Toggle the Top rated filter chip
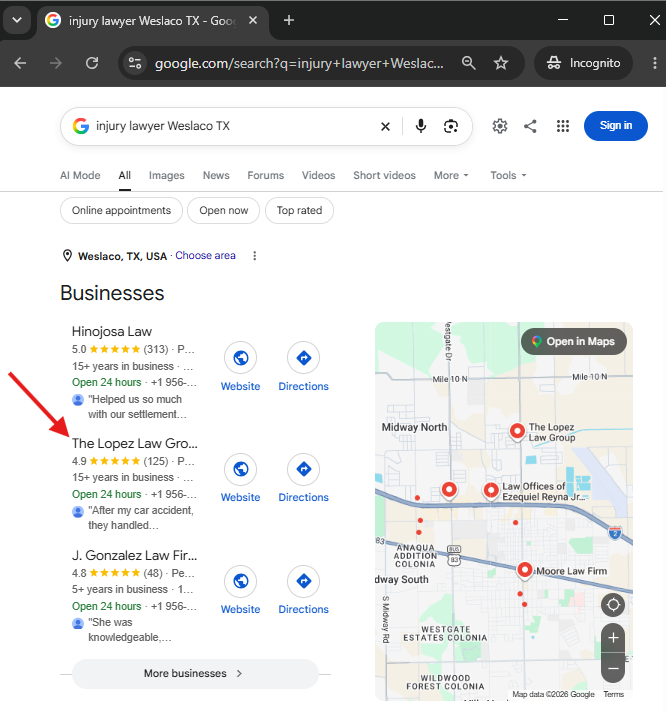 [299, 211]
